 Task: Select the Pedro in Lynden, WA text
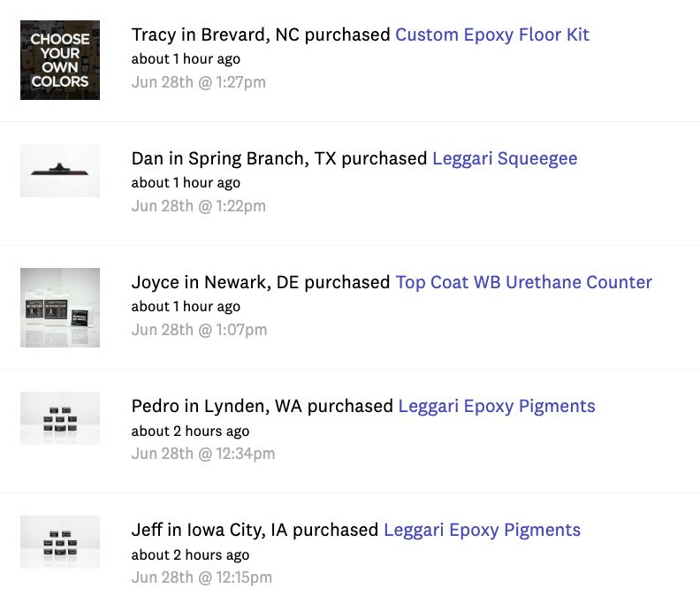pyautogui.click(x=201, y=406)
